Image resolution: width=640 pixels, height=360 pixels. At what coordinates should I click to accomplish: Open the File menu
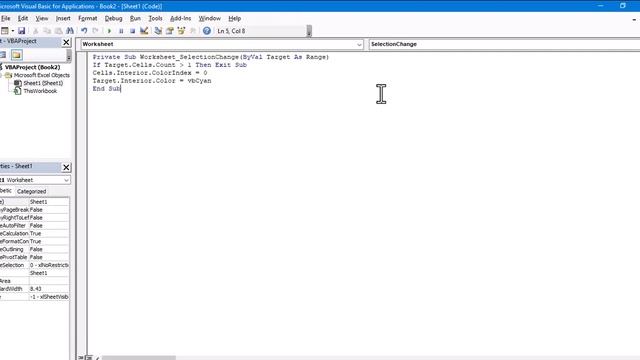click(5, 18)
